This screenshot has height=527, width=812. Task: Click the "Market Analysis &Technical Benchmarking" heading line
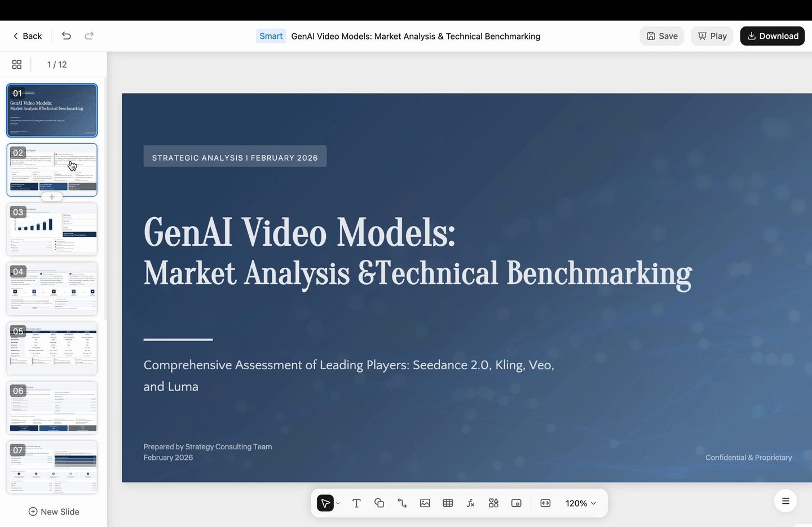tap(418, 273)
